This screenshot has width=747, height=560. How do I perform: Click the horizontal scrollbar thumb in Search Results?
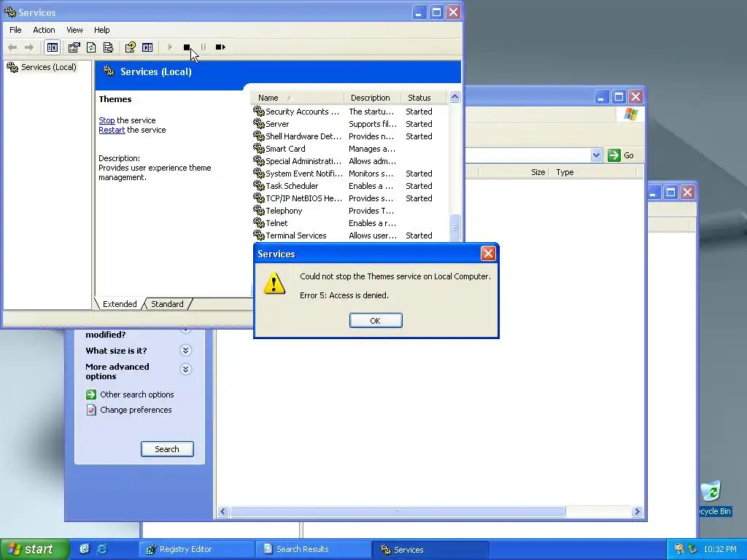click(x=398, y=511)
